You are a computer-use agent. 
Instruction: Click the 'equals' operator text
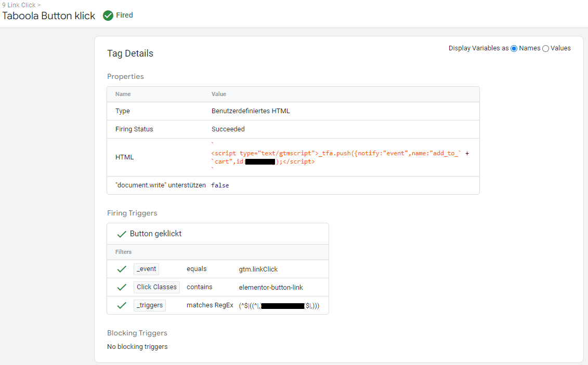[197, 269]
